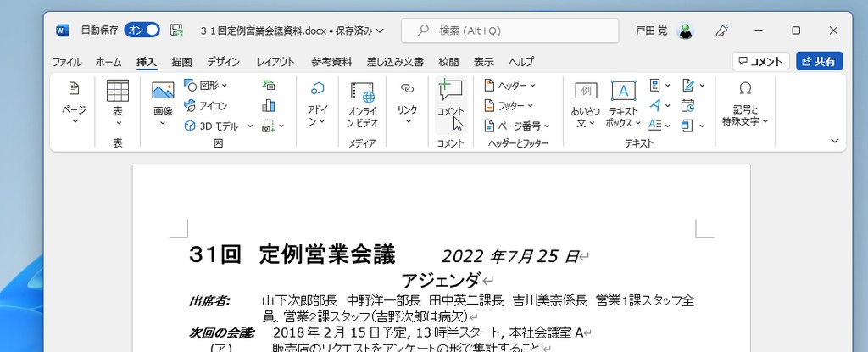The width and height of the screenshot is (868, 352).
Task: Click the save icon in title bar
Action: (176, 31)
